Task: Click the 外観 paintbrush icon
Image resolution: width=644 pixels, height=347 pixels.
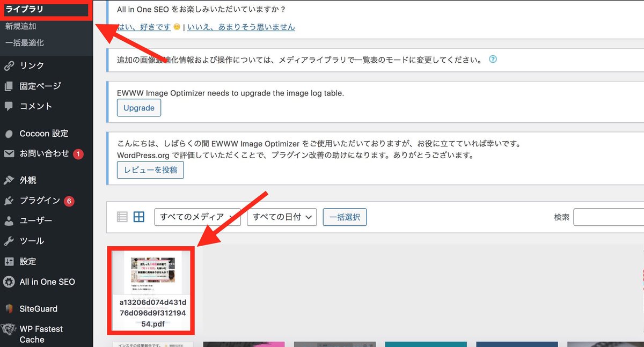Action: pos(9,180)
